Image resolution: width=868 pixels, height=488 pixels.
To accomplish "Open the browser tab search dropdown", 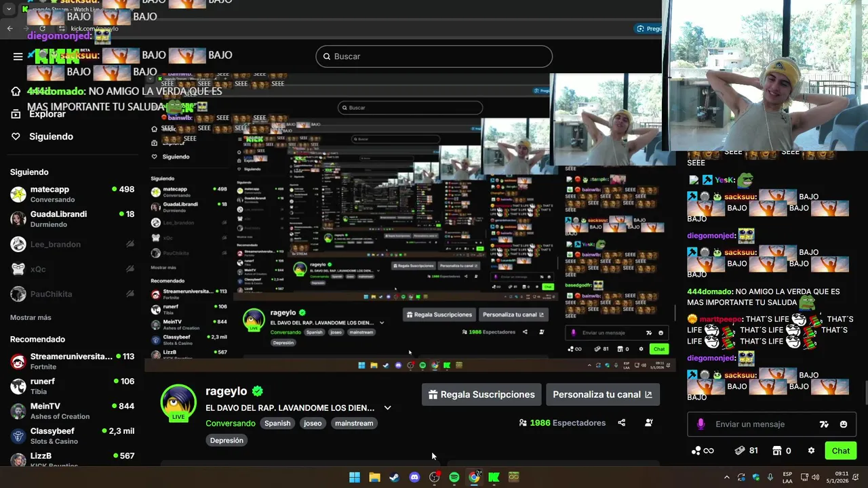I will [9, 9].
